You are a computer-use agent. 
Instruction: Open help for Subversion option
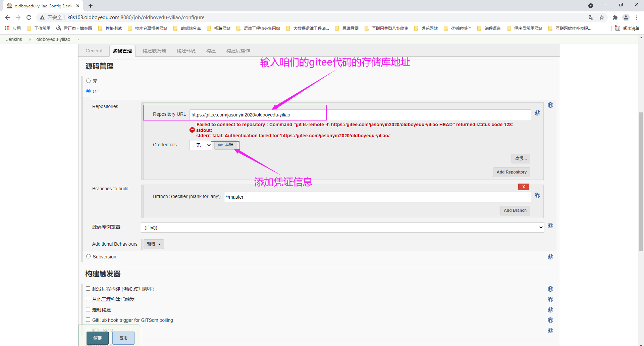[x=550, y=257]
